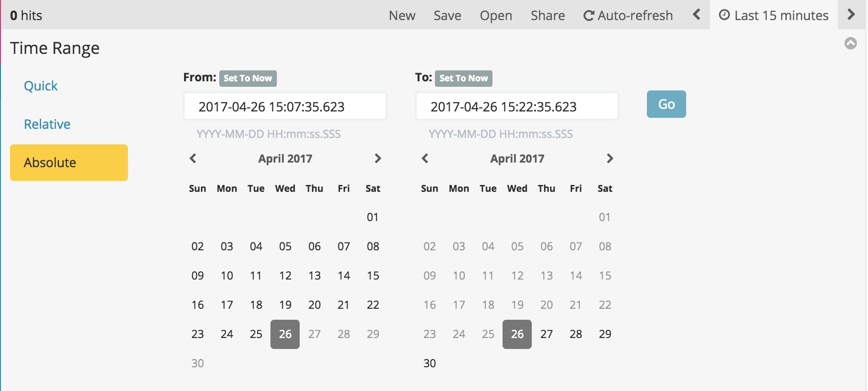This screenshot has width=868, height=391.
Task: Select the Absolute time range tab
Action: click(69, 163)
